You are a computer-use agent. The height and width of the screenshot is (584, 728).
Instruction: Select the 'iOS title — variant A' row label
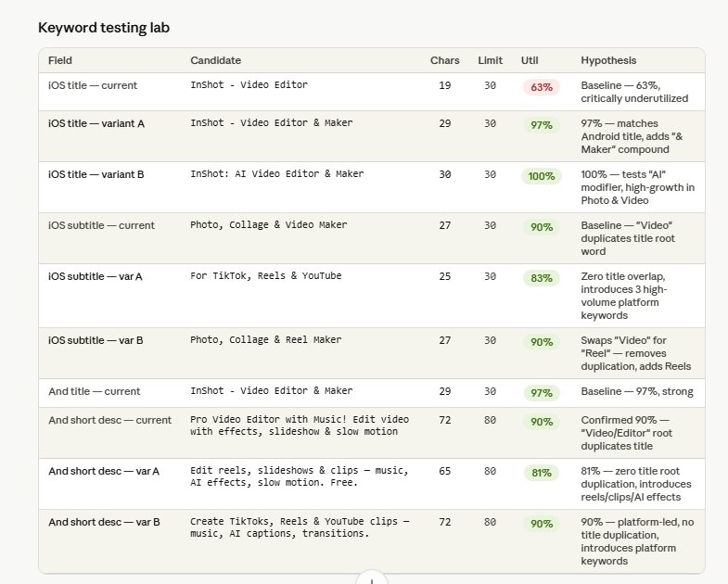pos(96,123)
